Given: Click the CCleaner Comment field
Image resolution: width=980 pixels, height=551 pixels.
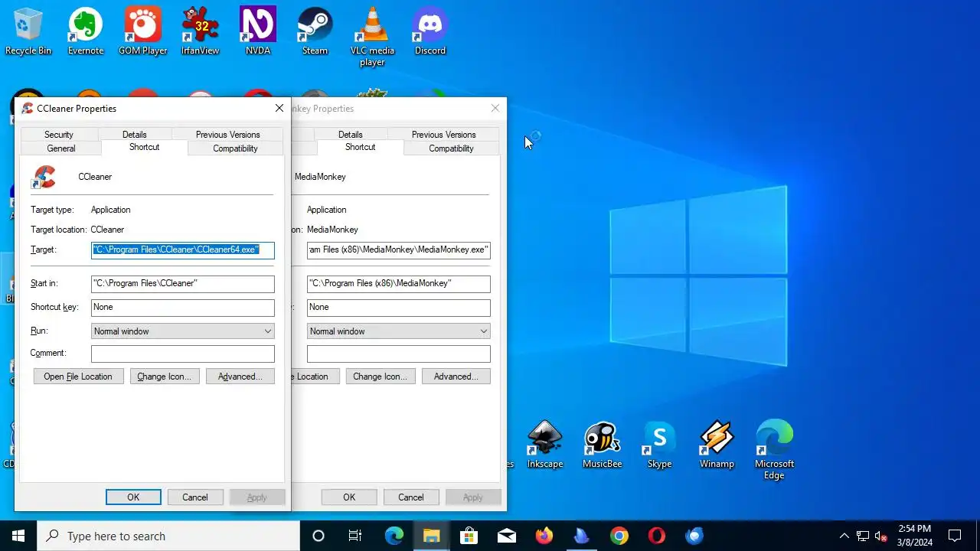Looking at the screenshot, I should [x=183, y=354].
